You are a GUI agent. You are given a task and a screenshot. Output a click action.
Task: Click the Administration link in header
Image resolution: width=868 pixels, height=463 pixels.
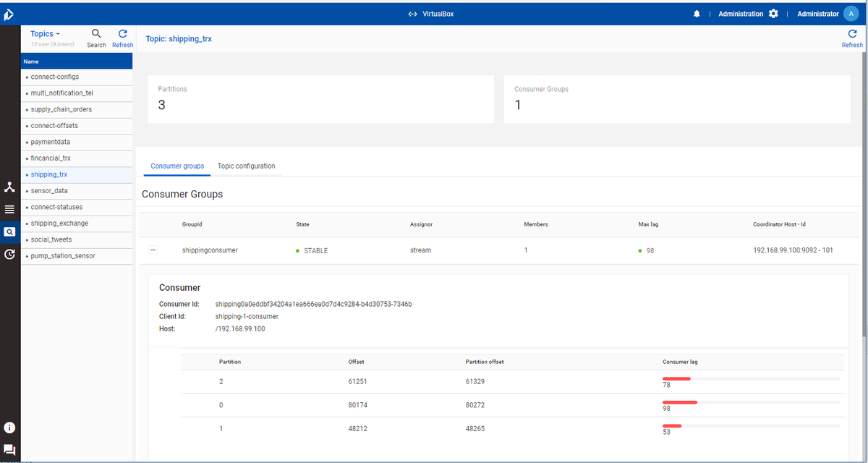741,14
